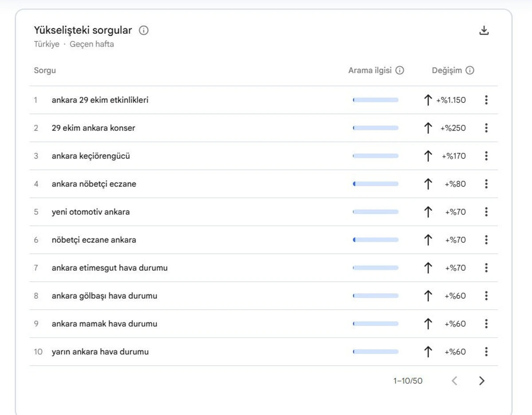Open info icon next to Yükselişteki sorgular
The width and height of the screenshot is (532, 415).
tap(144, 31)
